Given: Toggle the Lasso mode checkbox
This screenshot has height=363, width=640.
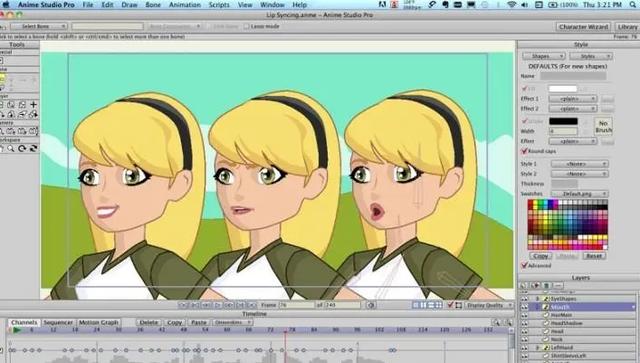Looking at the screenshot, I should click(246, 26).
